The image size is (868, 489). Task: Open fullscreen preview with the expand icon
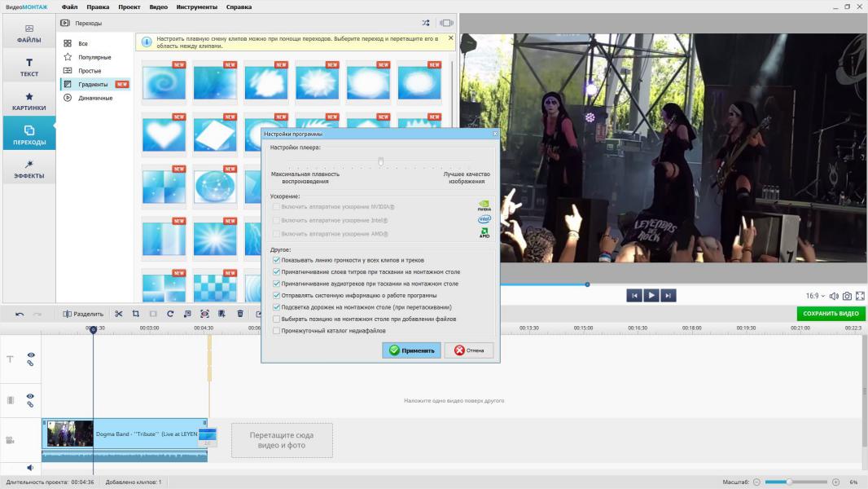point(860,296)
